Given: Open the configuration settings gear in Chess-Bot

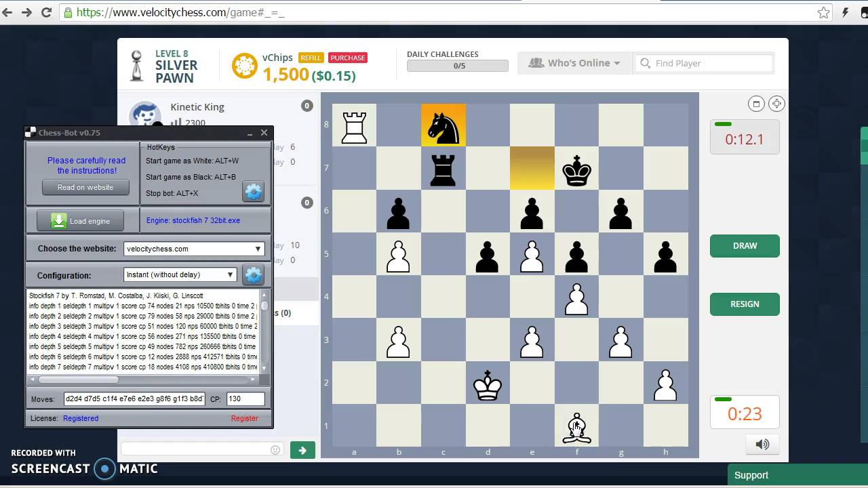Looking at the screenshot, I should pyautogui.click(x=253, y=274).
